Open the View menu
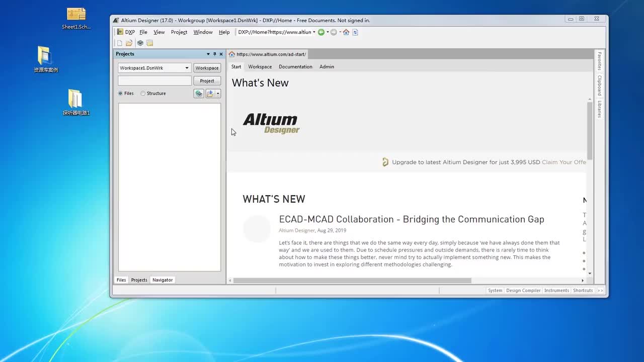The height and width of the screenshot is (362, 644). 159,32
